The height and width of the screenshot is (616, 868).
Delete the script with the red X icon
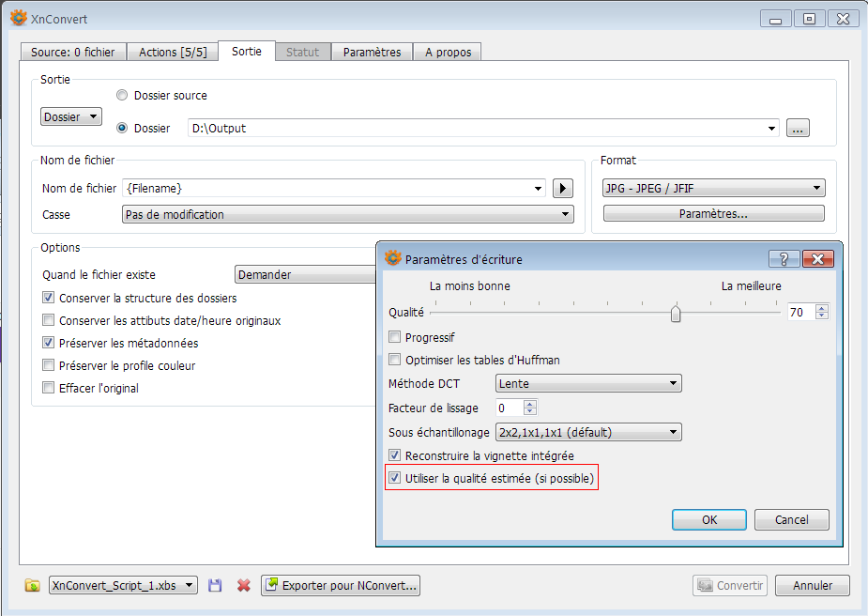244,586
